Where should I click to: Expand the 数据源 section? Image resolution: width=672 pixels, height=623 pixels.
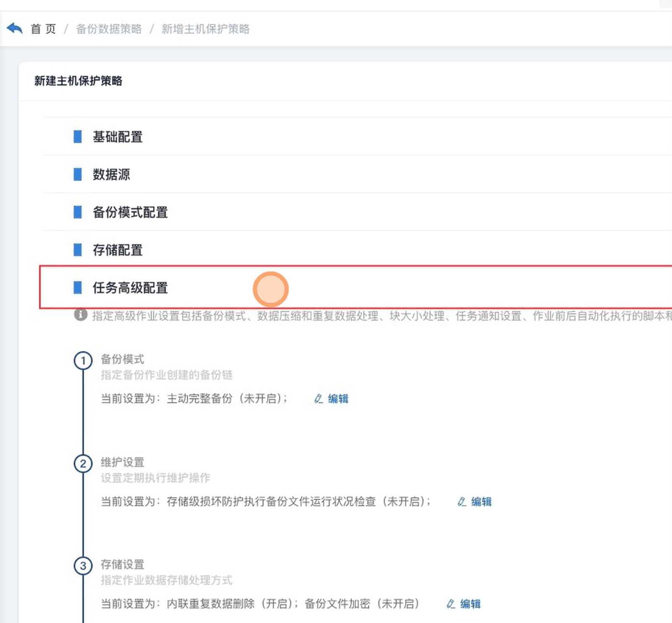point(357,174)
